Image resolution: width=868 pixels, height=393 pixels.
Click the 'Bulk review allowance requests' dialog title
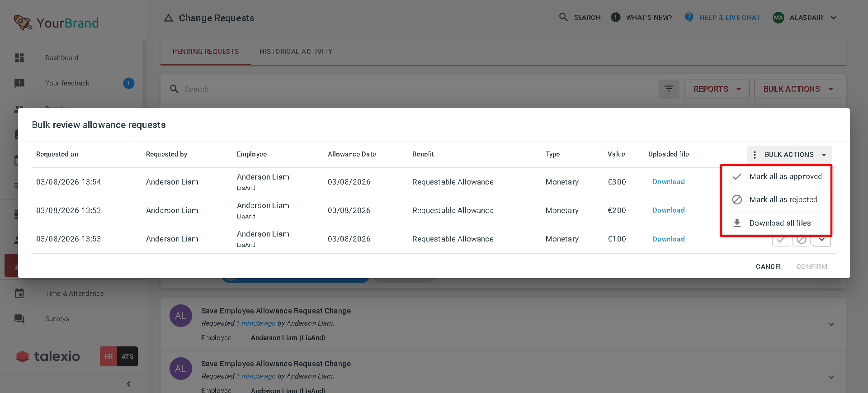[99, 125]
